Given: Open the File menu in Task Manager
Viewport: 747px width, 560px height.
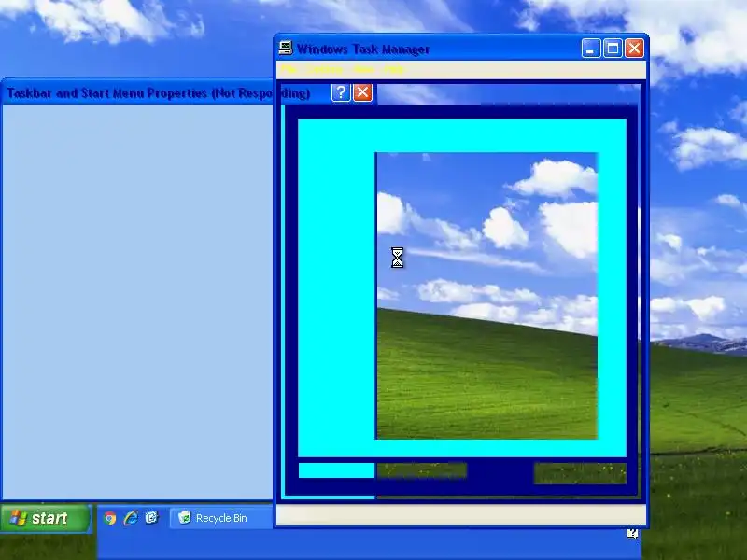Looking at the screenshot, I should point(289,69).
